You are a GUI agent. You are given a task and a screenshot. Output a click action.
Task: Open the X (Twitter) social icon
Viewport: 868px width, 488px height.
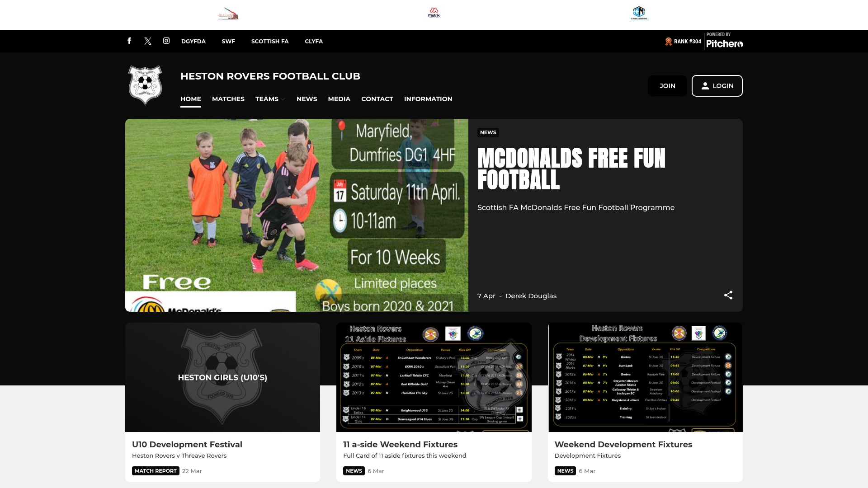[148, 41]
